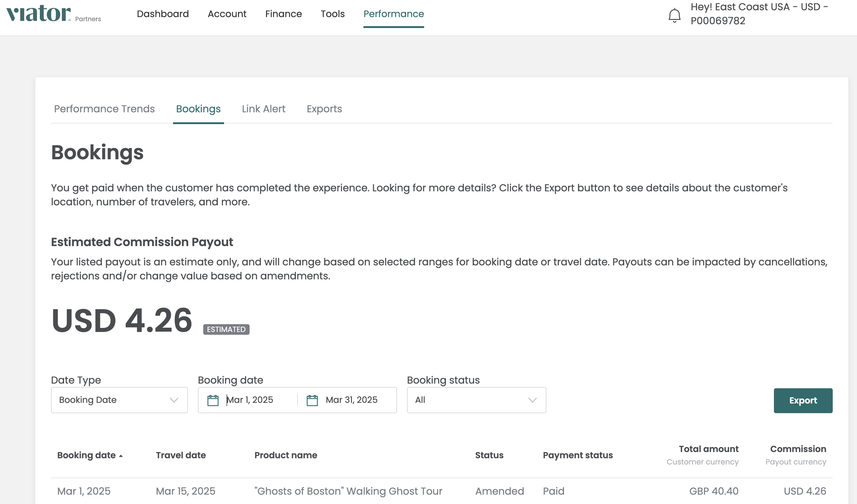
Task: Edit the Mar 31, 2025 end date
Action: (351, 400)
